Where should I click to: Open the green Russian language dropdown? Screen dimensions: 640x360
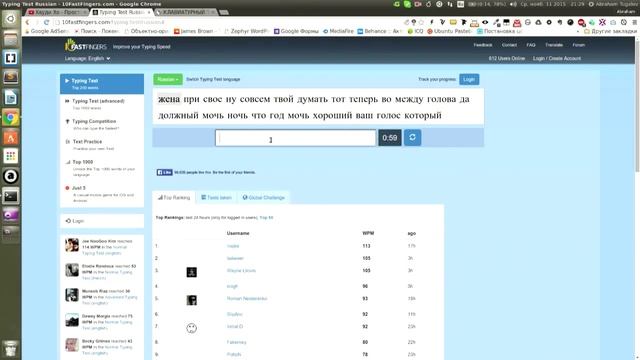(168, 79)
